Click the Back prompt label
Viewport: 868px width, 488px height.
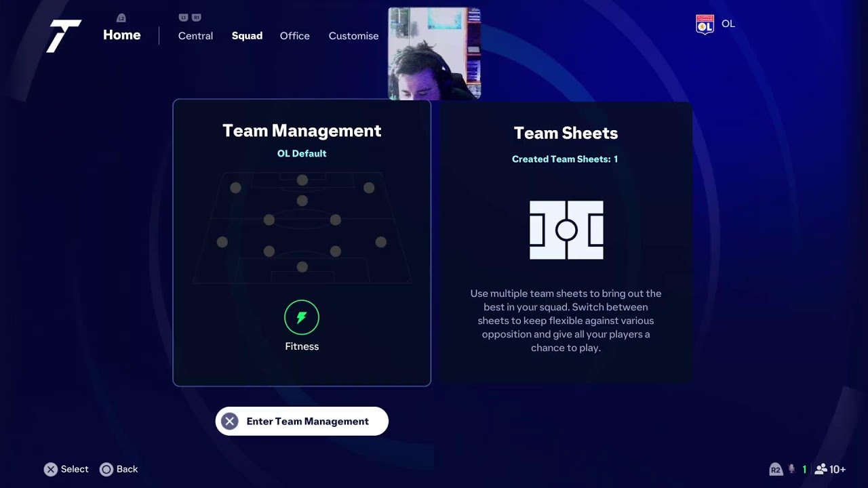click(x=127, y=469)
